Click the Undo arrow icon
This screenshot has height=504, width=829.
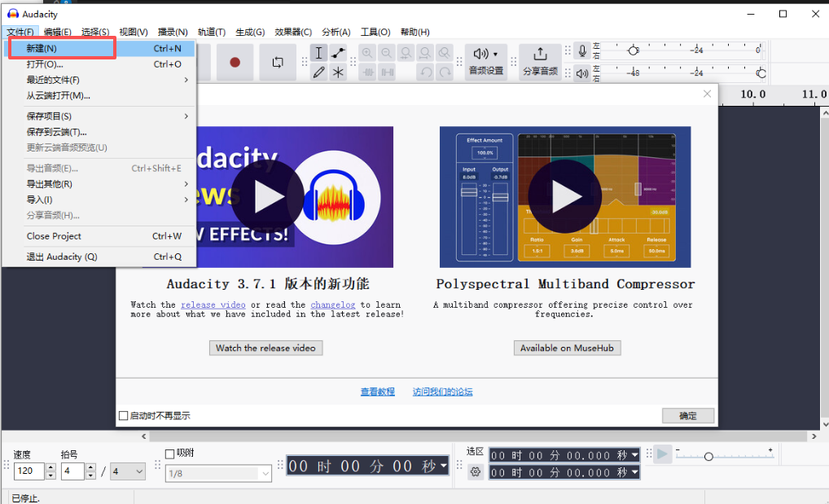[426, 72]
